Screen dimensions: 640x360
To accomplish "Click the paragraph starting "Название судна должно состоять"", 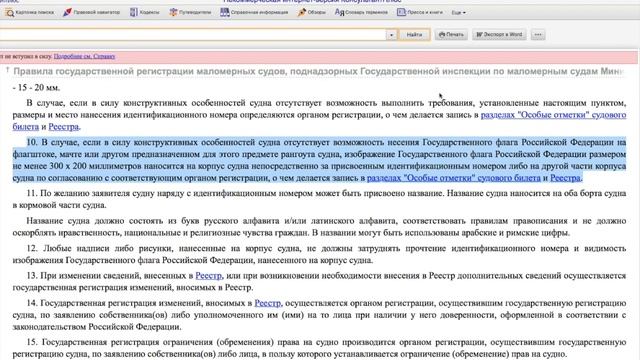I will [x=319, y=227].
